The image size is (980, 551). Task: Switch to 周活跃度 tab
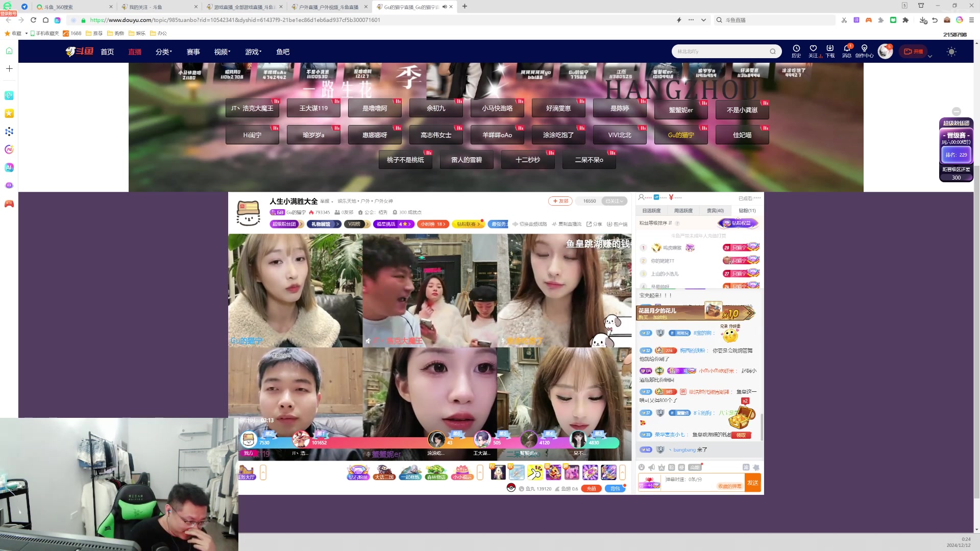coord(683,211)
